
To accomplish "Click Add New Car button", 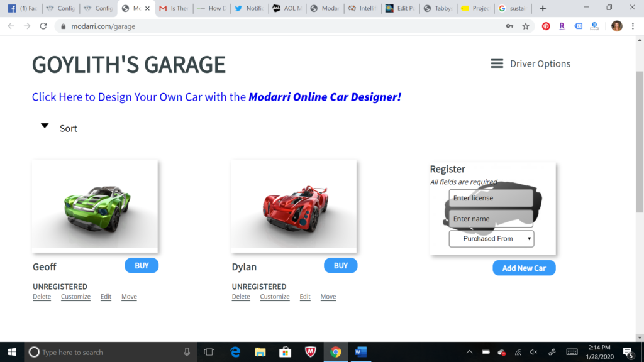I will click(x=524, y=268).
